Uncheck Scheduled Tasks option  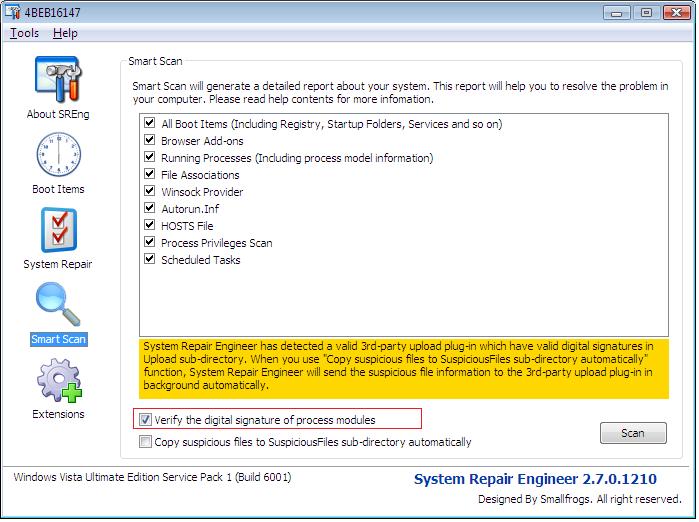(150, 259)
